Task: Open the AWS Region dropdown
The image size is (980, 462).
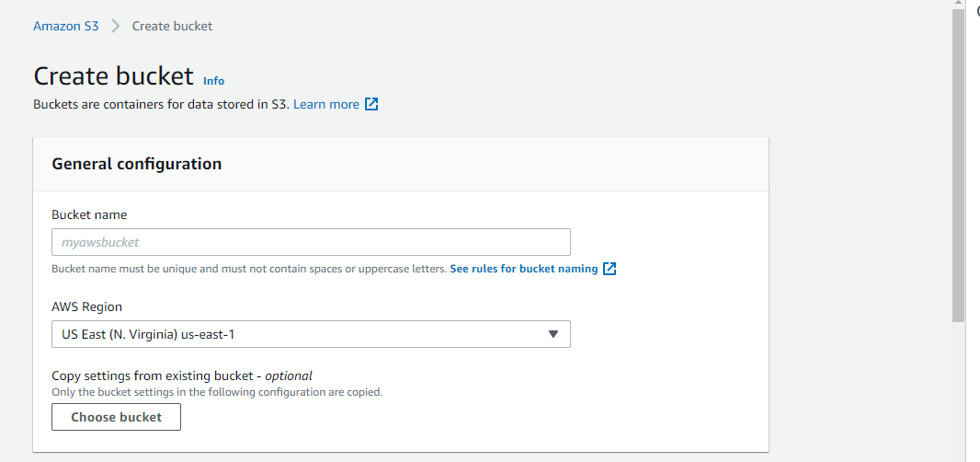Action: [x=311, y=334]
